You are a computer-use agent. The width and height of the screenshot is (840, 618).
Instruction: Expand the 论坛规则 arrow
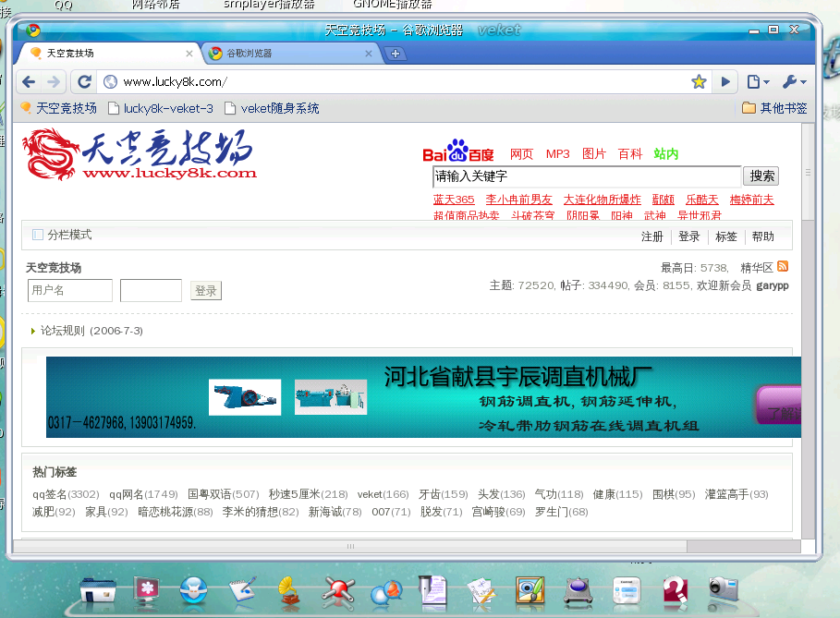click(33, 331)
